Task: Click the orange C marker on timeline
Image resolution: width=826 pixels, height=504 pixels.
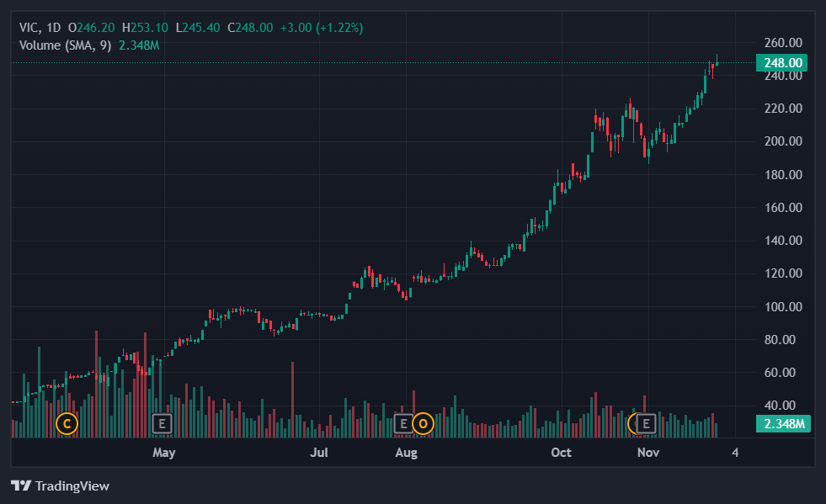Action: [67, 423]
